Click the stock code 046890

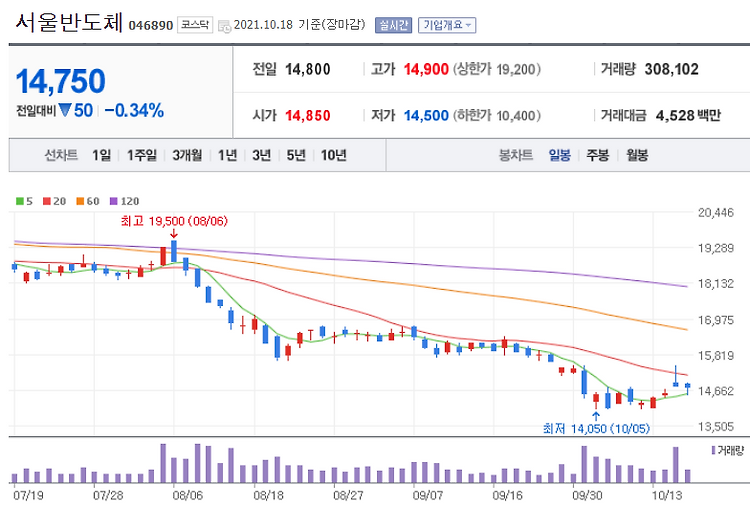coord(151,25)
